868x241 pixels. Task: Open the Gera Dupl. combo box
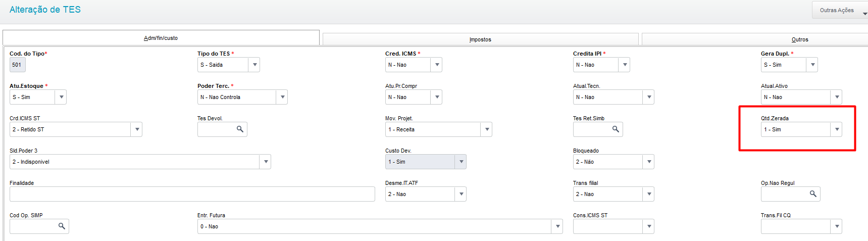tap(812, 65)
